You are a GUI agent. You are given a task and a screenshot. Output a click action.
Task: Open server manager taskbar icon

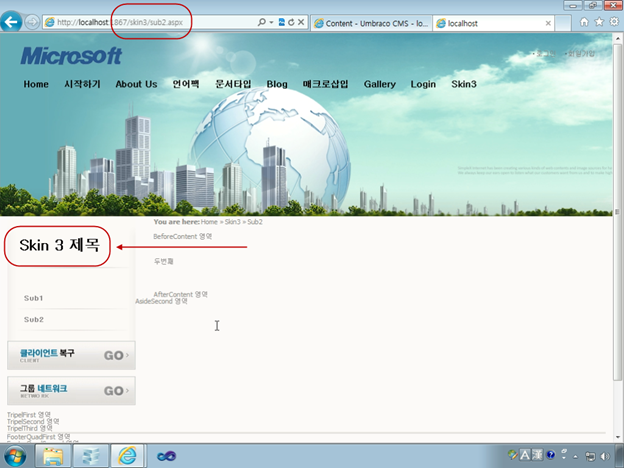[90, 456]
